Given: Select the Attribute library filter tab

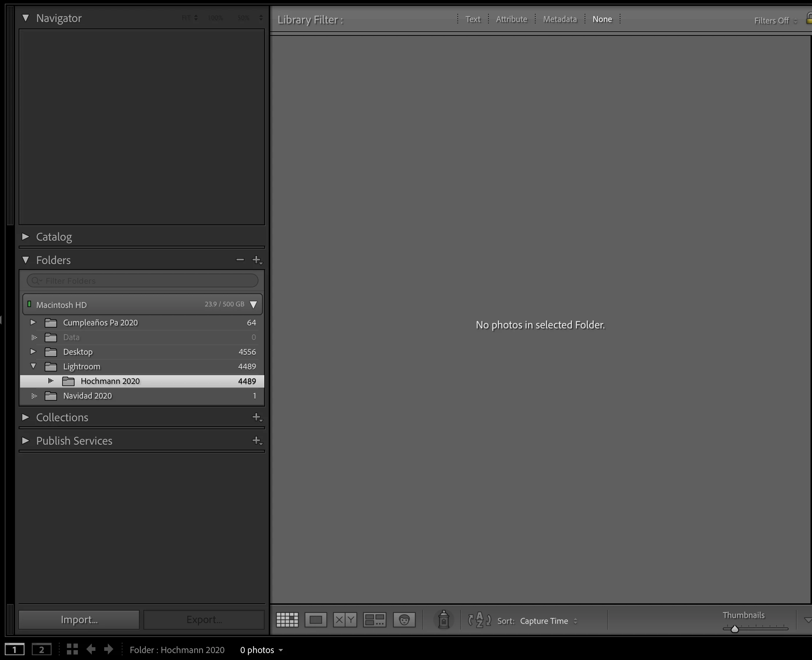Looking at the screenshot, I should [x=511, y=19].
